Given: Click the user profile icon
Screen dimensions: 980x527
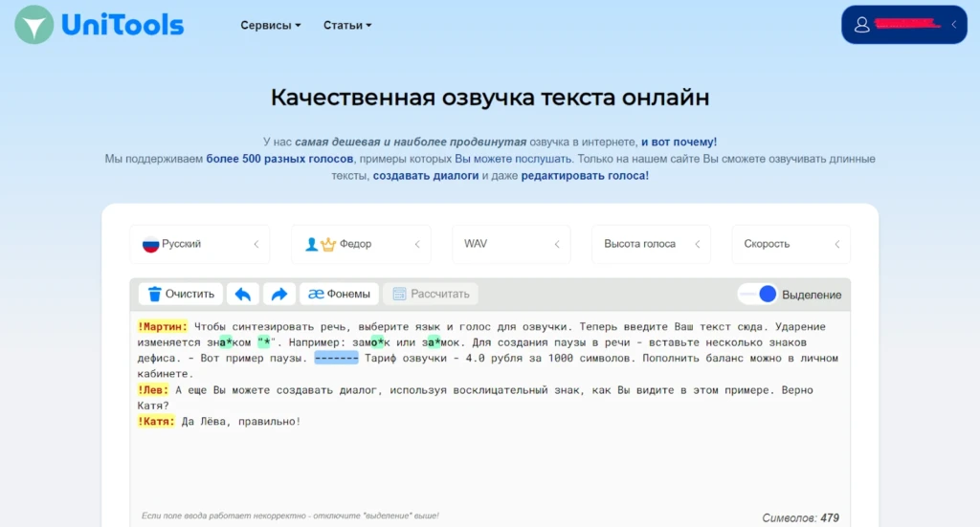Looking at the screenshot, I should pyautogui.click(x=862, y=25).
